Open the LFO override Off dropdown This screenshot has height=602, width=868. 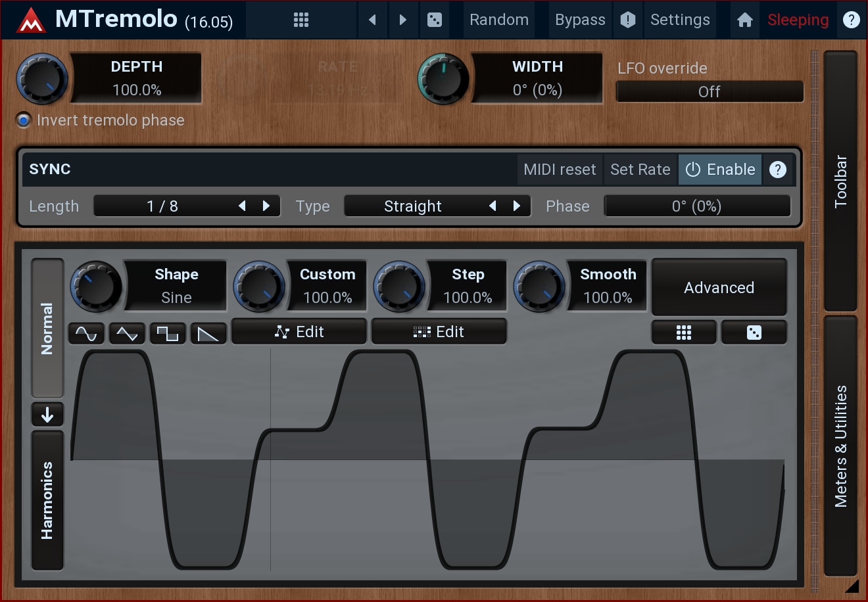[x=710, y=92]
